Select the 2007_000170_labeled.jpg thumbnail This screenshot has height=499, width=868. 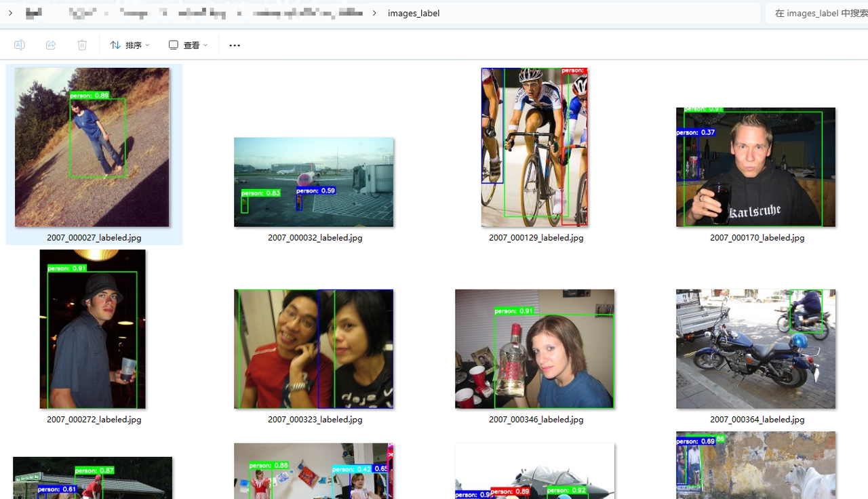click(x=755, y=167)
